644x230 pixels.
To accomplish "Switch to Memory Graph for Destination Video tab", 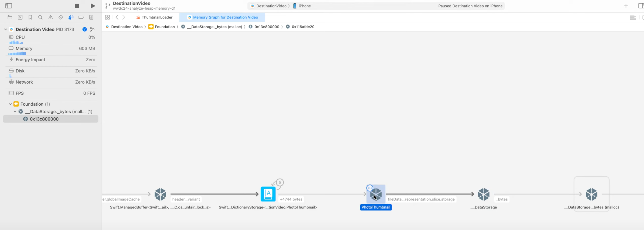I will click(x=223, y=17).
